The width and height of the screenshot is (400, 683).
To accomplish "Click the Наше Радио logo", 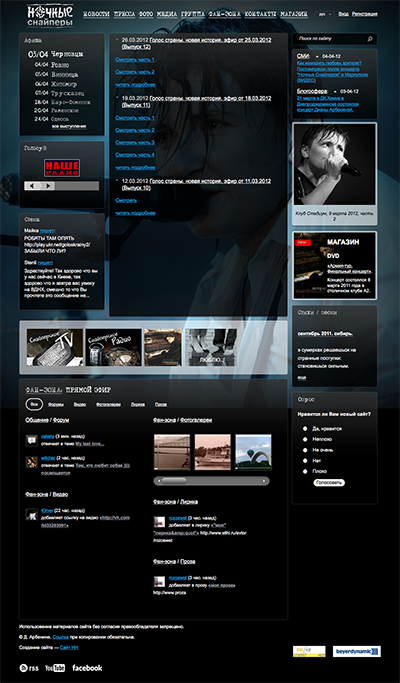I will 62,168.
